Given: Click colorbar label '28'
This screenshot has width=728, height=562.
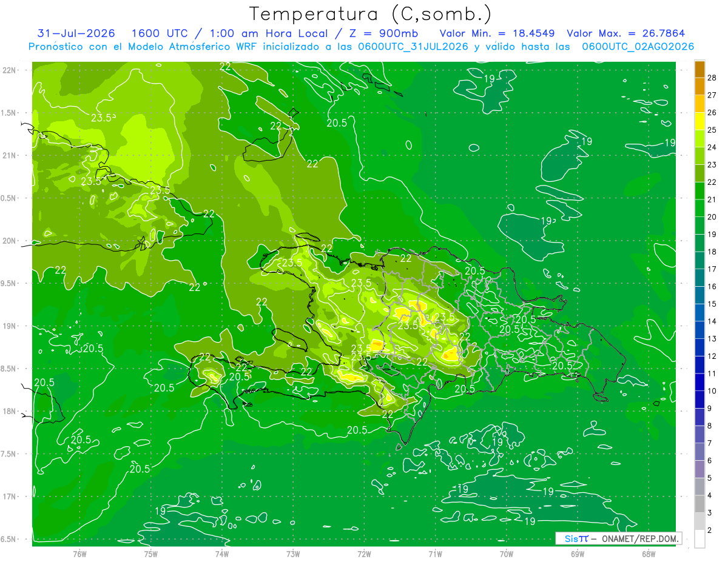Looking at the screenshot, I should pyautogui.click(x=712, y=78).
